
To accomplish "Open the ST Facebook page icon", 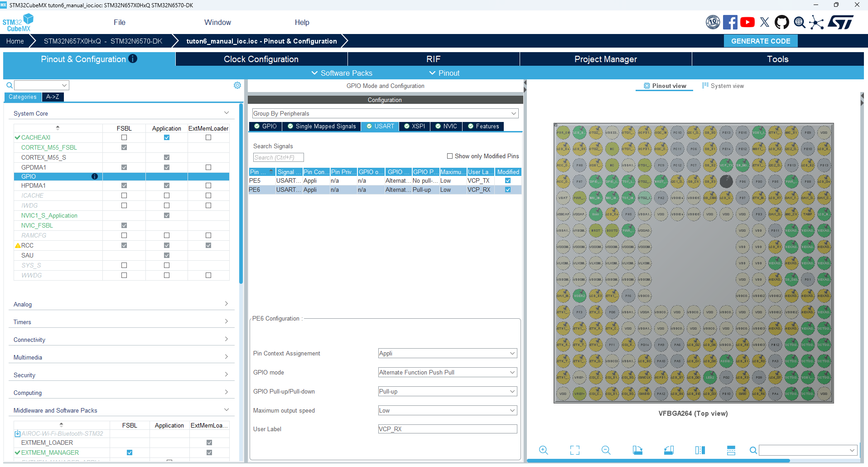I will coord(730,22).
